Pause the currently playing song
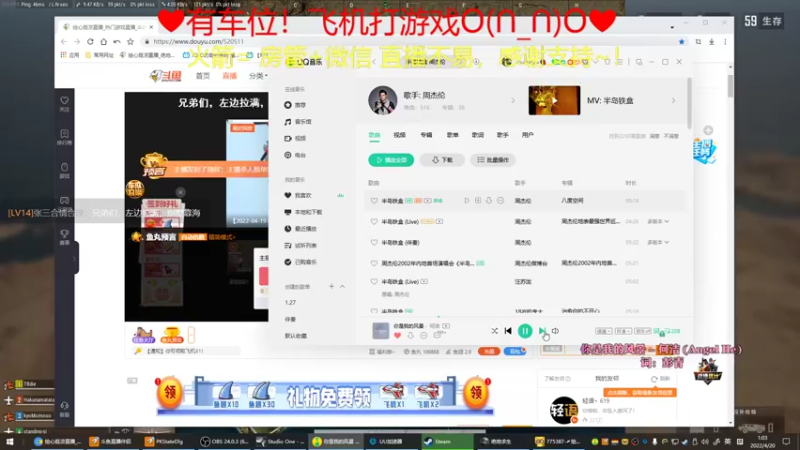800x450 pixels. tap(524, 331)
